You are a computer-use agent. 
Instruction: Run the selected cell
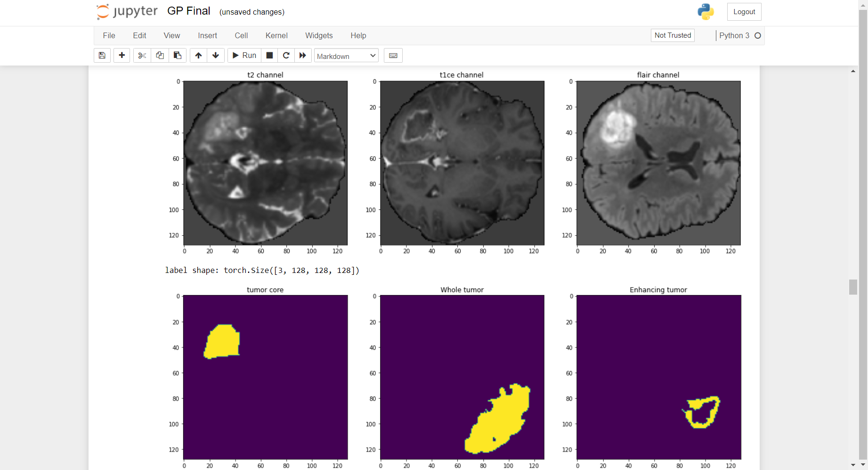point(244,56)
